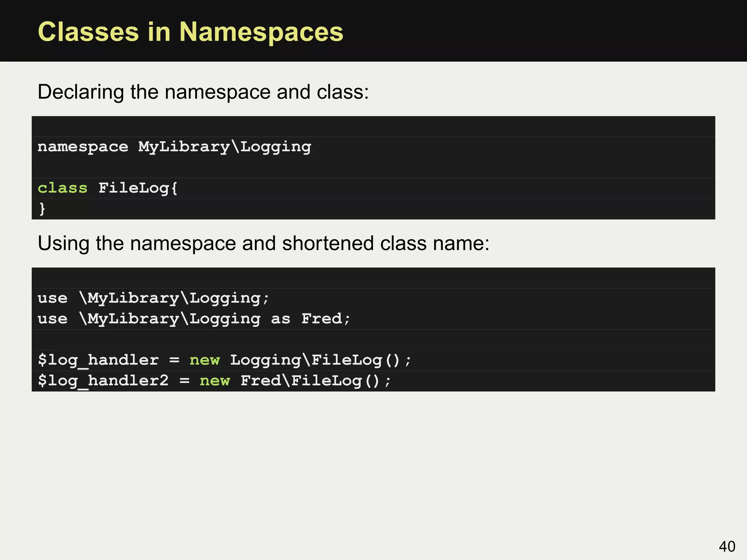Click the green 'new' keyword before Fred\FileLog
This screenshot has width=747, height=560.
pyautogui.click(x=215, y=381)
